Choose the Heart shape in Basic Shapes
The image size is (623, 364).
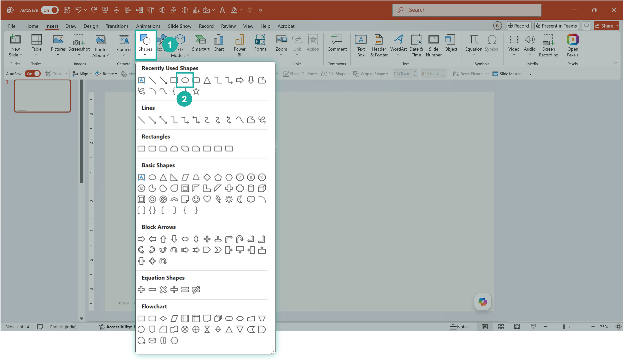tap(207, 199)
